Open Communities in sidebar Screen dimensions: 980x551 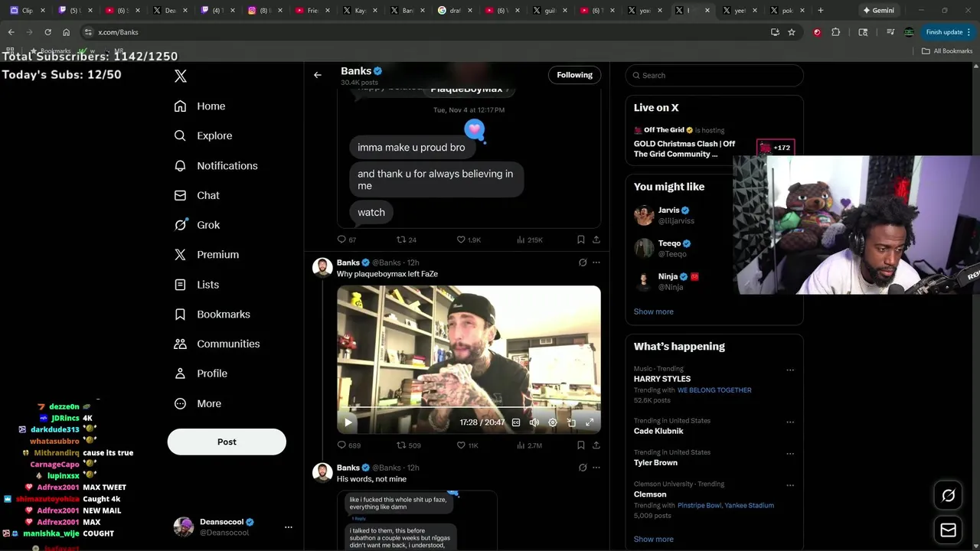217,344
